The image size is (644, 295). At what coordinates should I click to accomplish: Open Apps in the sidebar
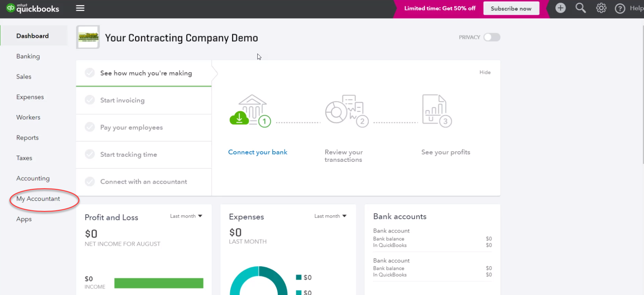coord(24,219)
